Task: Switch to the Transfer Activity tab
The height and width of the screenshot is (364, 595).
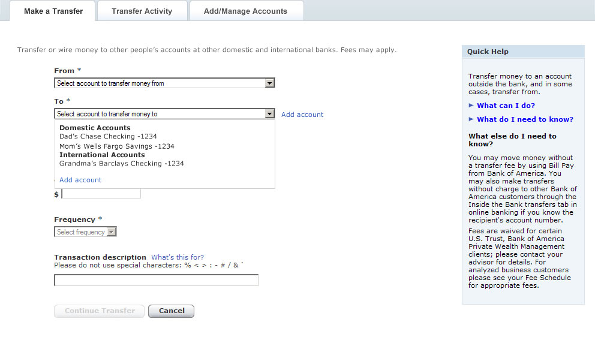Action: [142, 11]
